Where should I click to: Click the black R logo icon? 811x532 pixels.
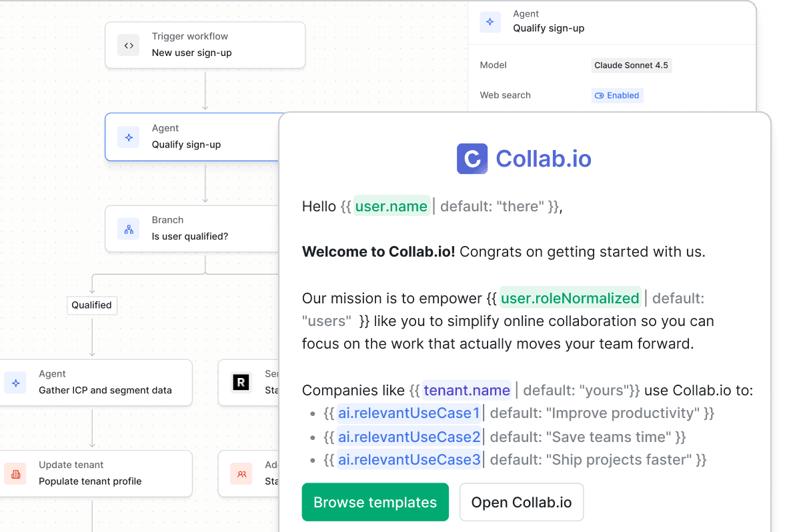tap(241, 383)
